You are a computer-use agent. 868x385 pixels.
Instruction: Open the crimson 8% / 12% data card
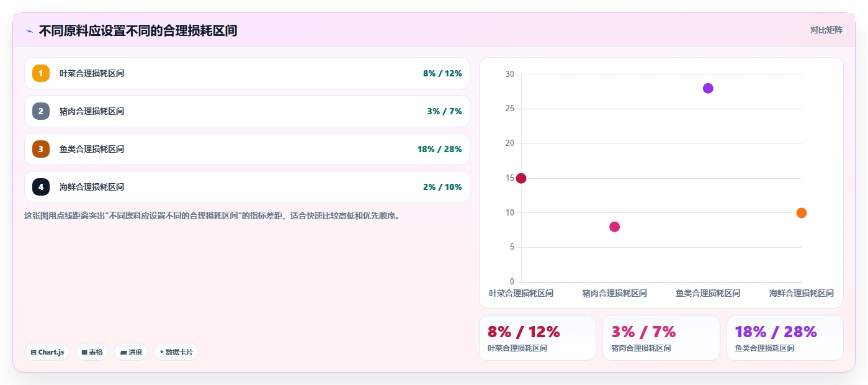coord(537,338)
